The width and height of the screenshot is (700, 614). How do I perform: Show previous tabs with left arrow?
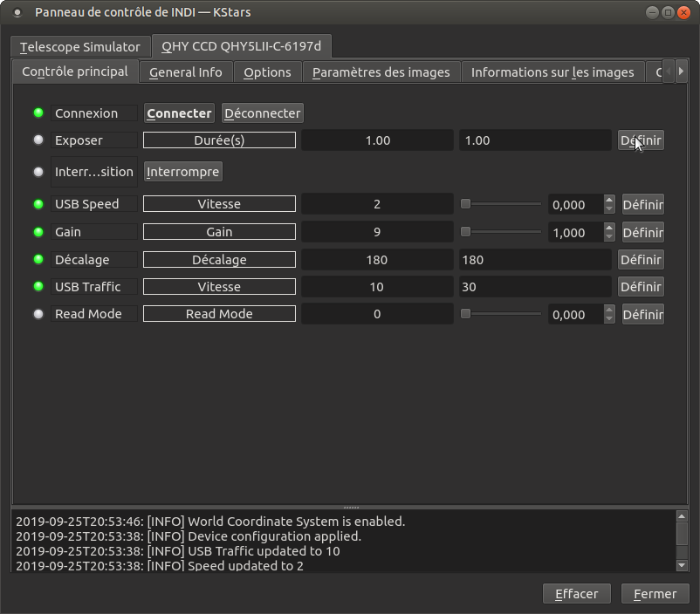coord(669,72)
